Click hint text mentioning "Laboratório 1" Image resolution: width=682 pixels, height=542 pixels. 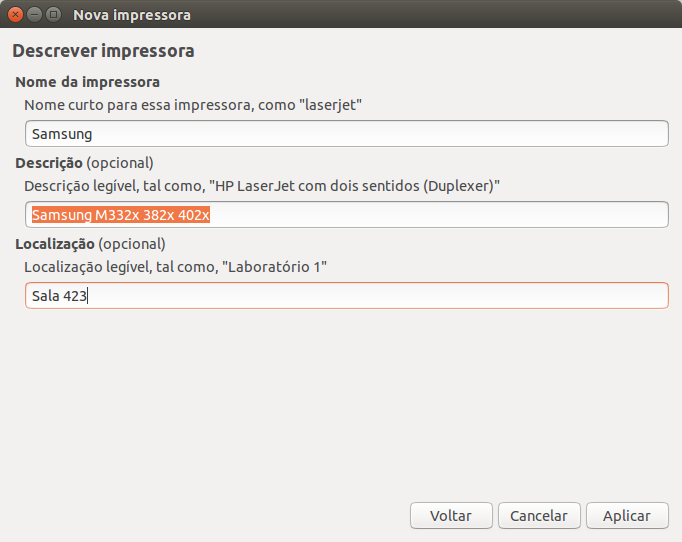[x=175, y=267]
